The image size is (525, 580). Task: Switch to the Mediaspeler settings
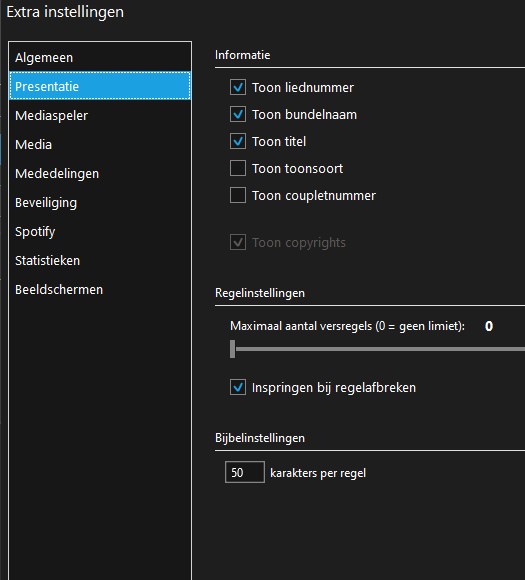pyautogui.click(x=100, y=115)
